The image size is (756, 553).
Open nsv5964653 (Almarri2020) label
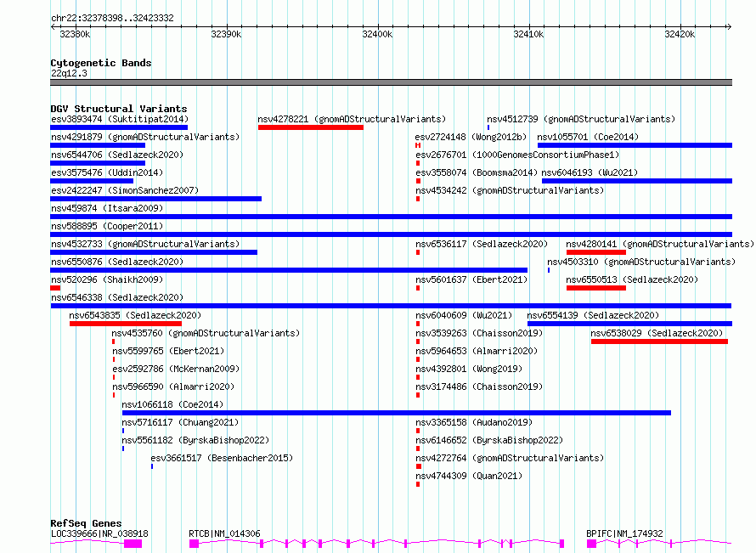click(x=477, y=351)
